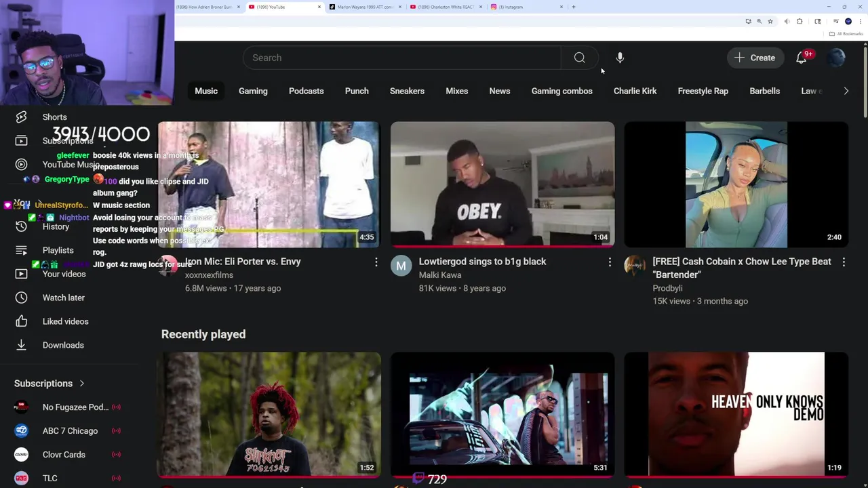The image size is (868, 488).
Task: Click the Create button
Action: [755, 58]
